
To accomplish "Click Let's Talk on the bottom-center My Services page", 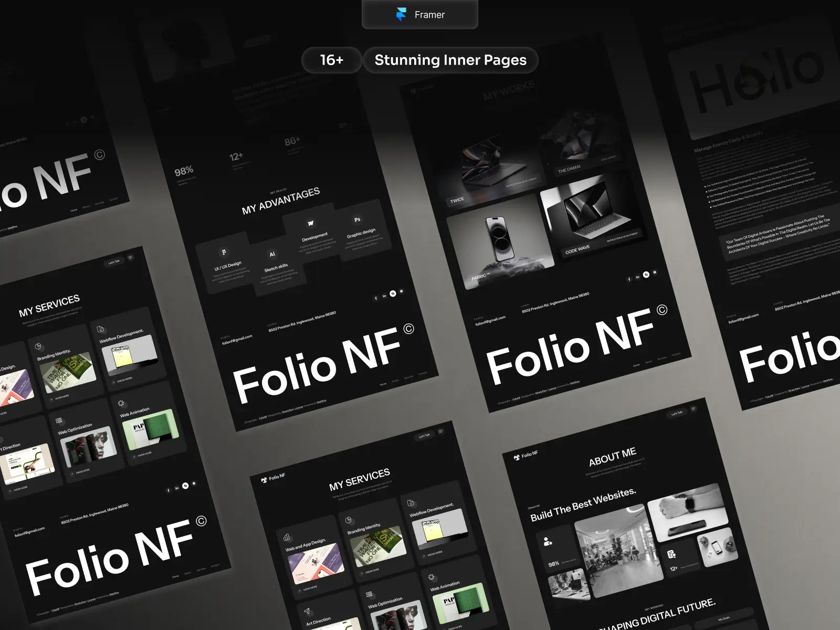I will pos(424,436).
